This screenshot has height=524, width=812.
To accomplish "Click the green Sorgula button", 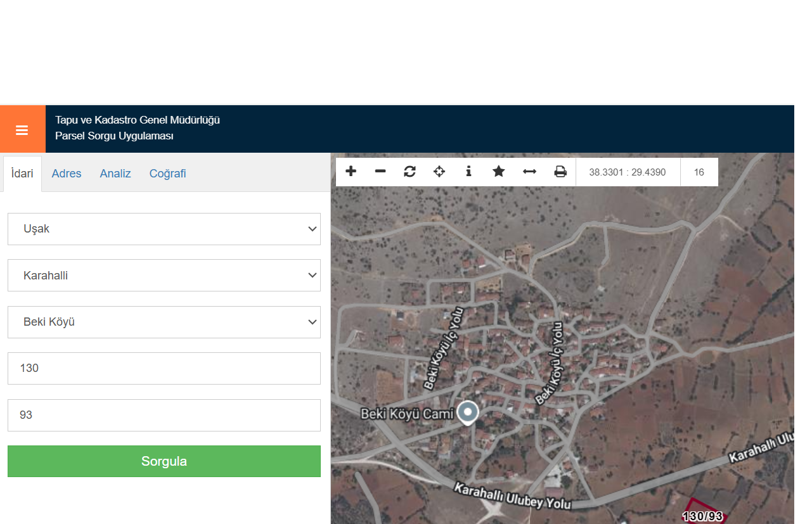I will coord(164,461).
